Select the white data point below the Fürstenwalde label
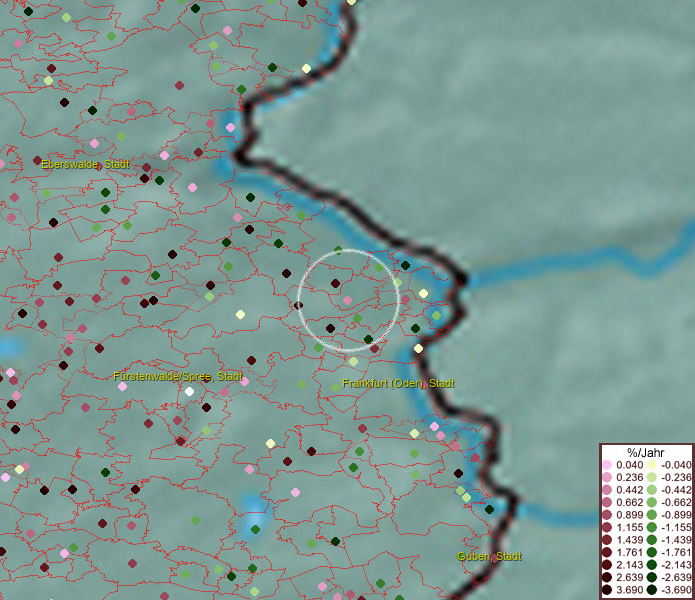The image size is (695, 600). coord(189,391)
